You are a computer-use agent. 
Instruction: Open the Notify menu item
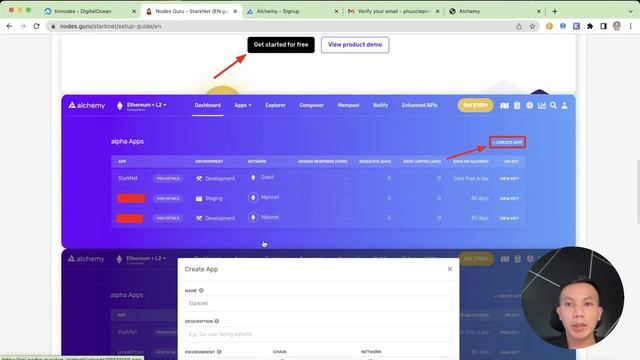tap(380, 105)
